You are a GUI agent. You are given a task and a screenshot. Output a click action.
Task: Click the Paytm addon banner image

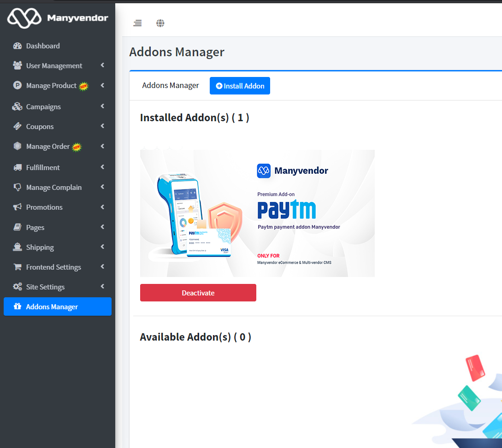[257, 213]
